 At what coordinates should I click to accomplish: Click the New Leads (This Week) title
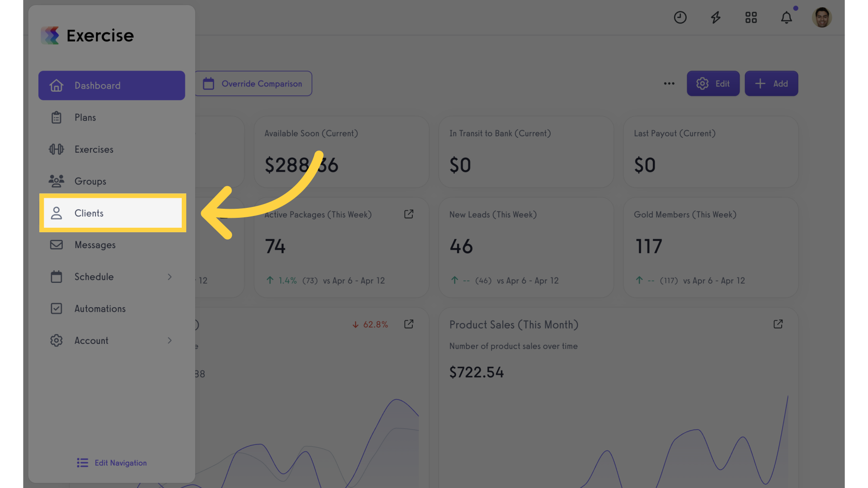coord(493,215)
